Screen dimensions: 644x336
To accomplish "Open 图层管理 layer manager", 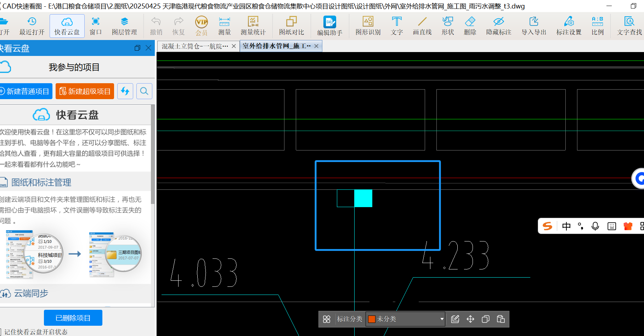I will pos(124,26).
